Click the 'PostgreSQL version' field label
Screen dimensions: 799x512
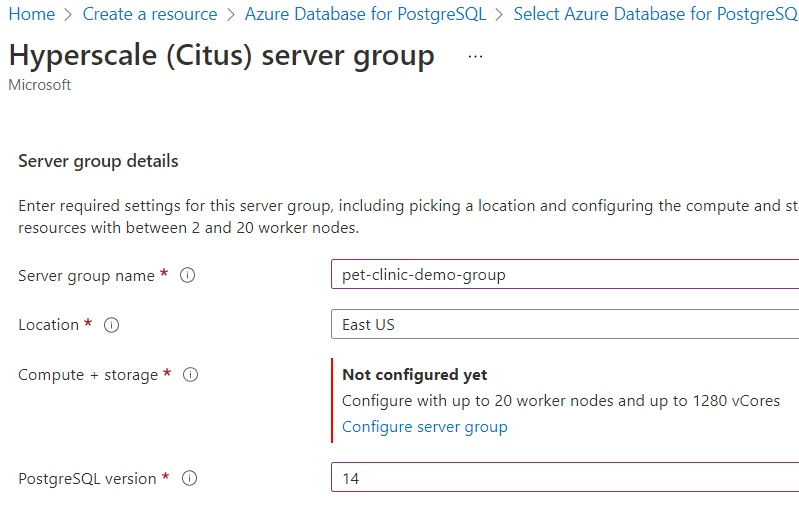coord(87,479)
